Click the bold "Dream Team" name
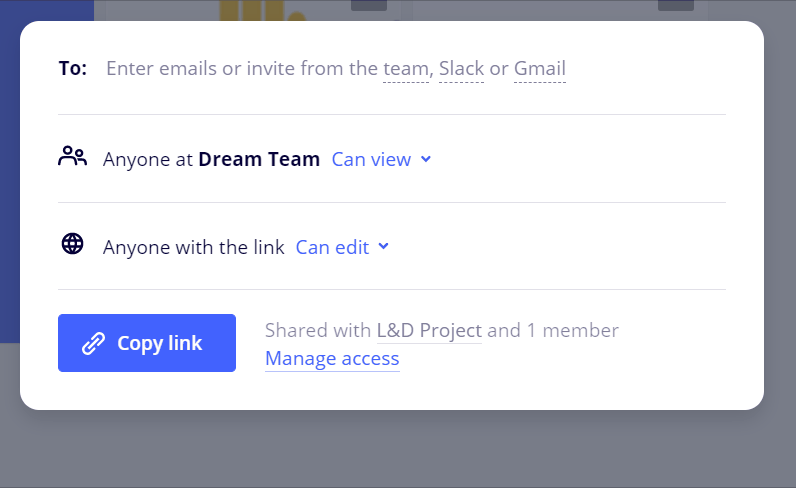 coord(259,159)
